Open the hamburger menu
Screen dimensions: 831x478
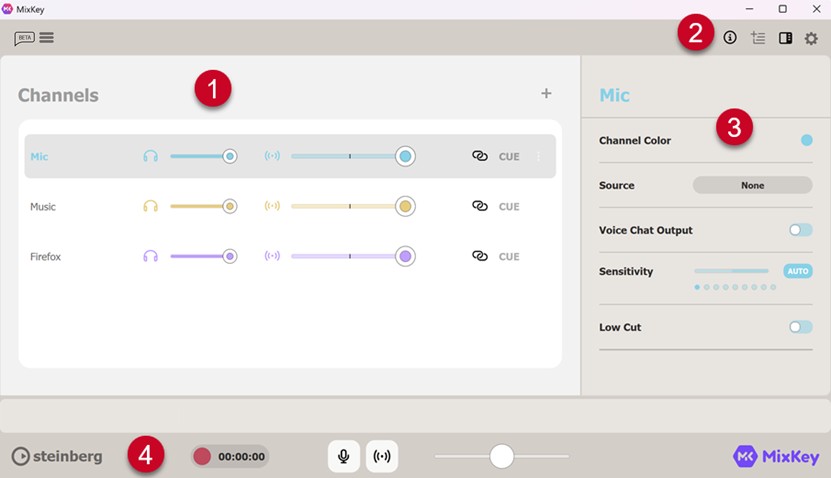pos(47,38)
